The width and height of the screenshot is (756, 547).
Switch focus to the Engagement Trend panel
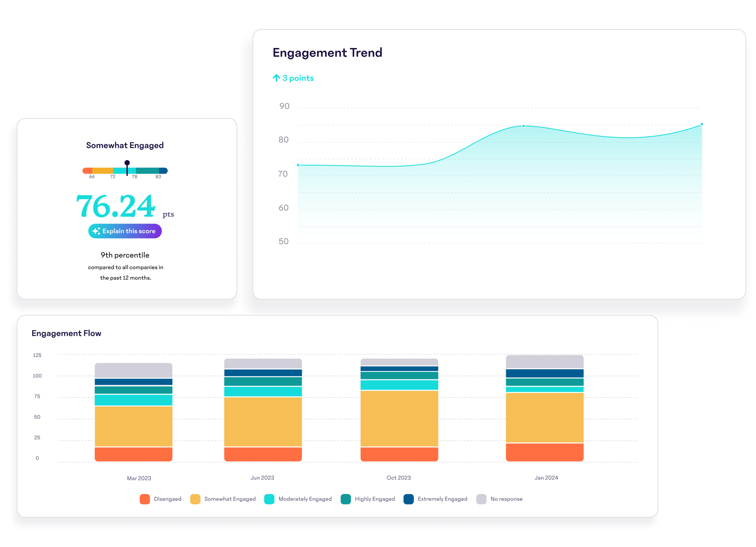click(x=327, y=53)
